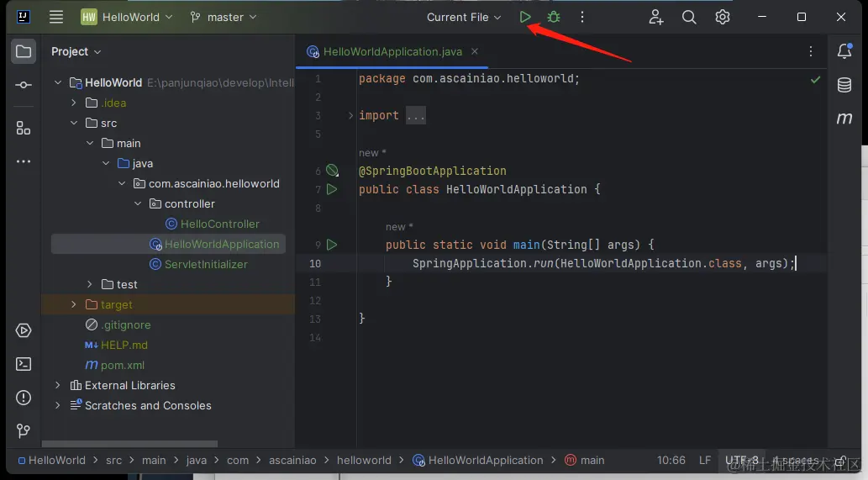Expand Scratches and Consoles node
The image size is (868, 480).
coord(58,405)
